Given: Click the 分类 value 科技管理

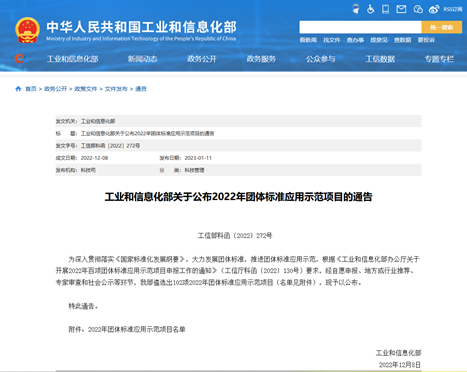Looking at the screenshot, I should [195, 170].
